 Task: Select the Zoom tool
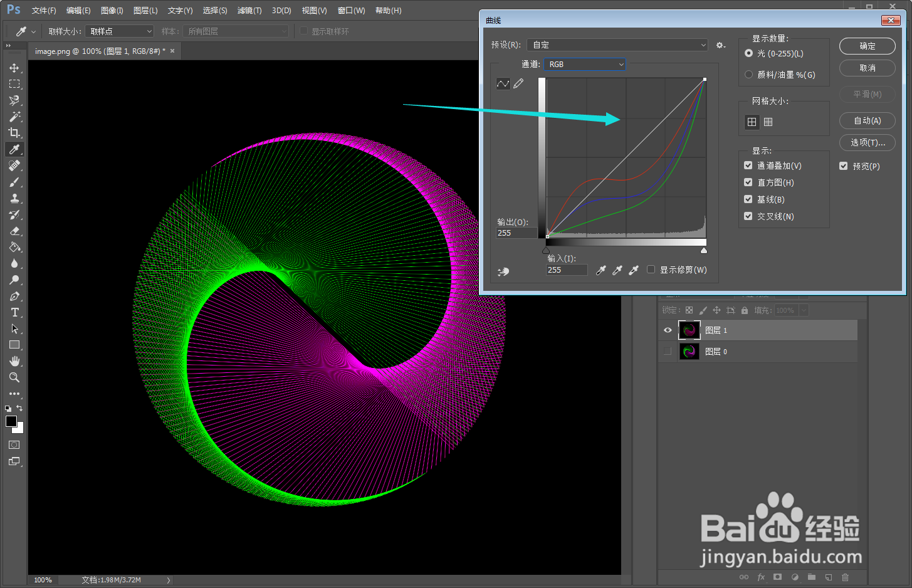[x=14, y=377]
